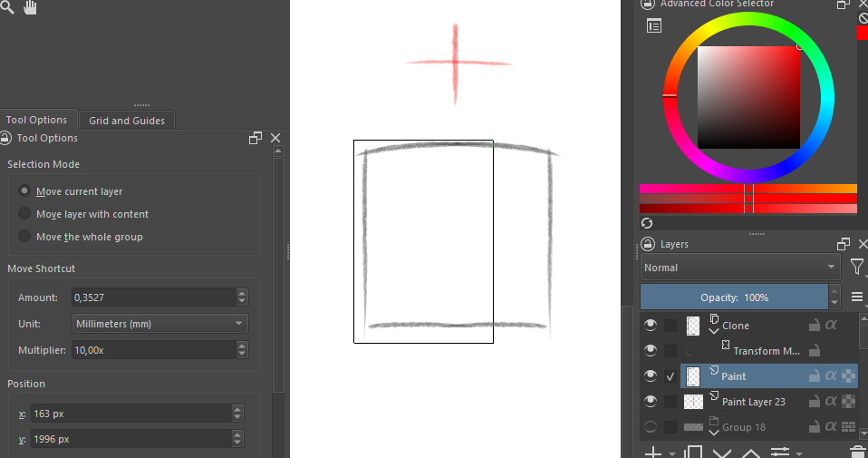Open the Unit Millimeters dropdown
This screenshot has height=458, width=868.
point(160,324)
